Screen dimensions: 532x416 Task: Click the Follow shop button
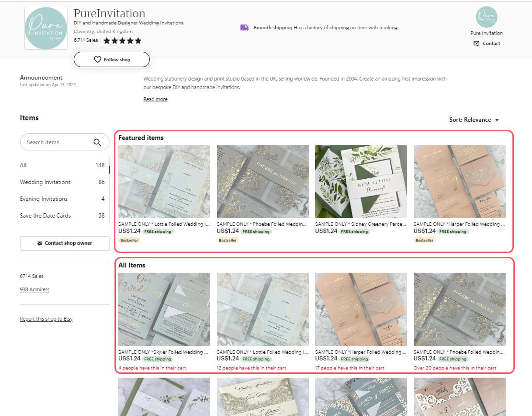pos(112,59)
